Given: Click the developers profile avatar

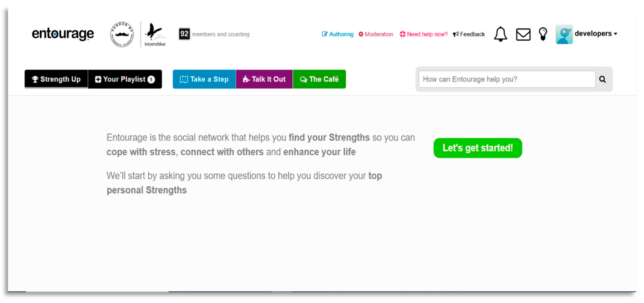Looking at the screenshot, I should tap(564, 34).
